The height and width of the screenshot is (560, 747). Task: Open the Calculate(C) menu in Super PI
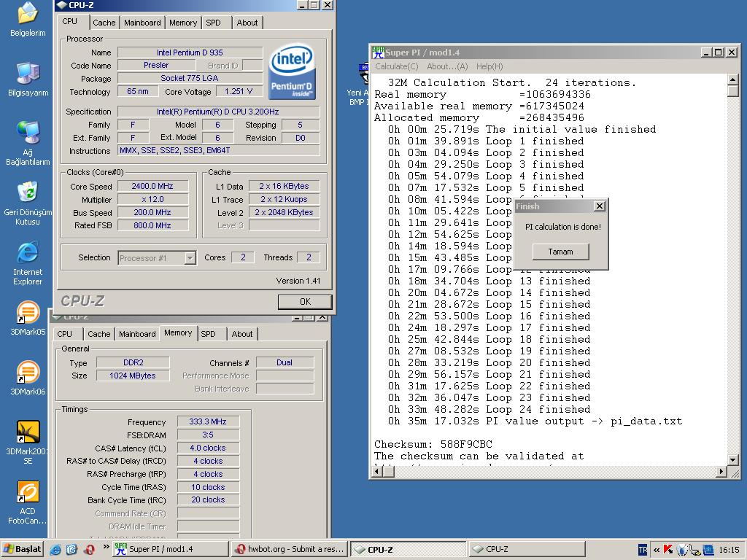click(396, 66)
